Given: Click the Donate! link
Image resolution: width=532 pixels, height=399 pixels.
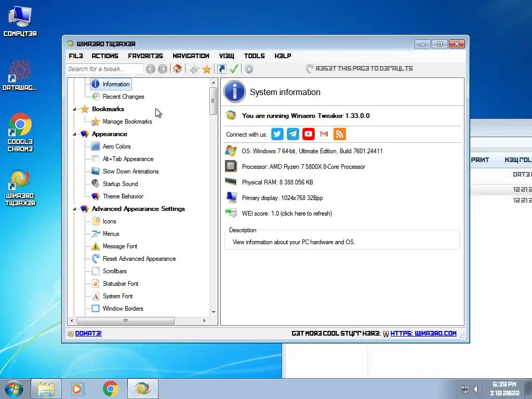Looking at the screenshot, I should (x=88, y=334).
